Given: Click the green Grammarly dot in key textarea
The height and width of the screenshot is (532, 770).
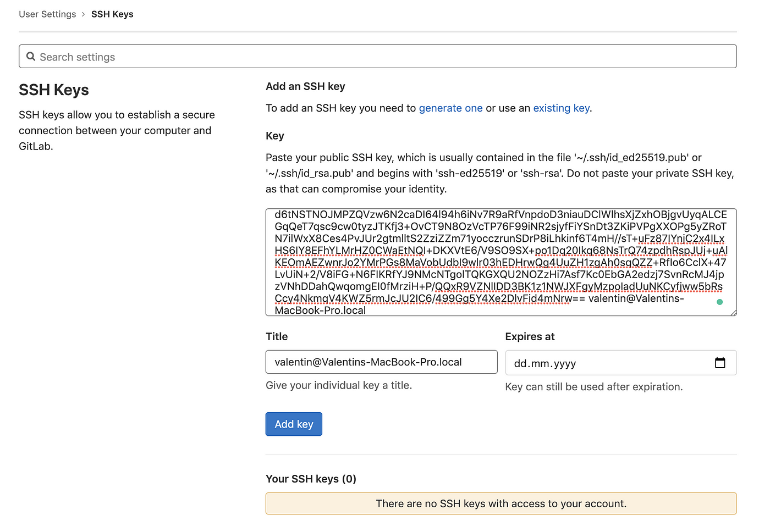Looking at the screenshot, I should point(719,302).
